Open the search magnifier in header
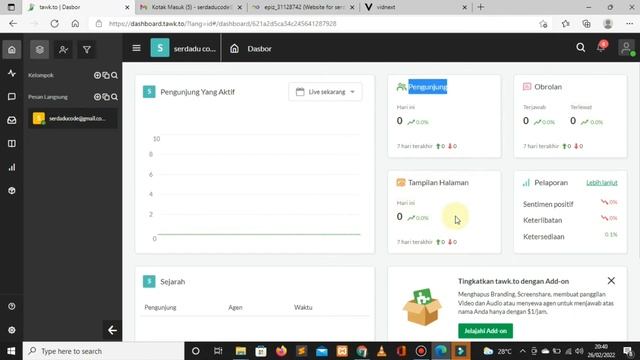The width and height of the screenshot is (640, 360). tap(580, 48)
